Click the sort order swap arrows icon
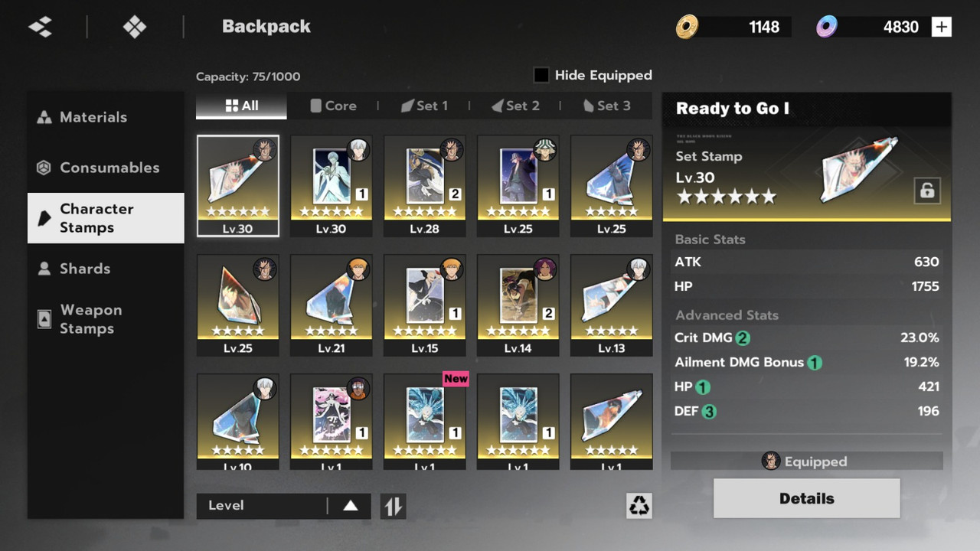 393,506
